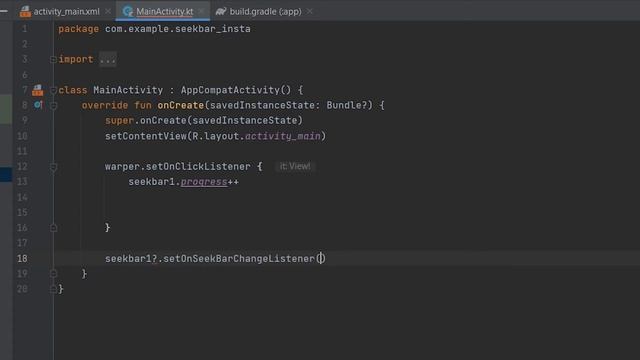This screenshot has width=640, height=360.
Task: Click the fold end marker on line 16
Action: [53, 228]
